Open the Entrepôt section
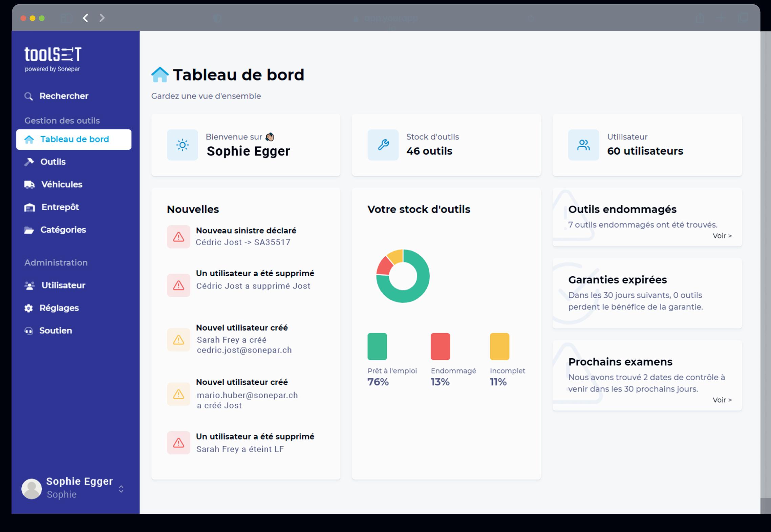This screenshot has height=532, width=771. point(60,207)
